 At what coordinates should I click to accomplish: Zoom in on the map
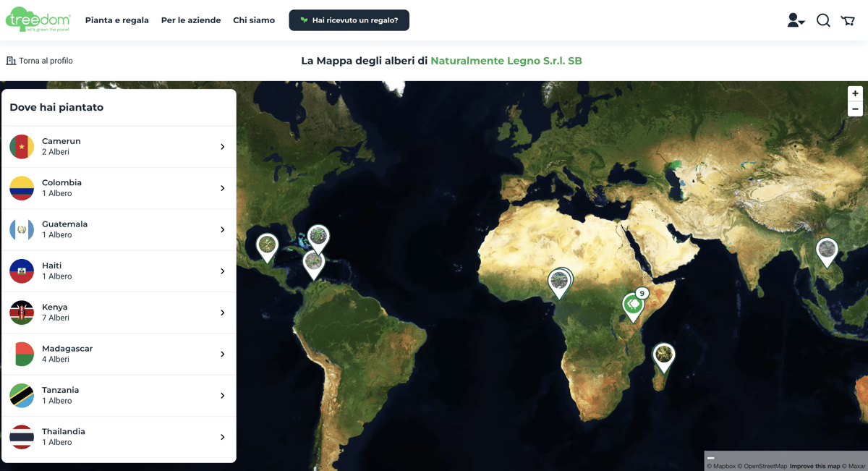855,93
